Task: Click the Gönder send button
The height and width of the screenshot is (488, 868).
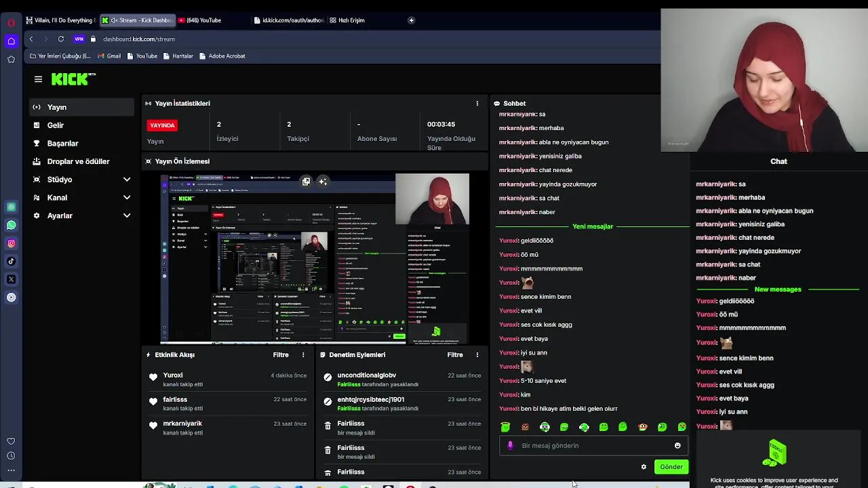Action: [x=671, y=467]
